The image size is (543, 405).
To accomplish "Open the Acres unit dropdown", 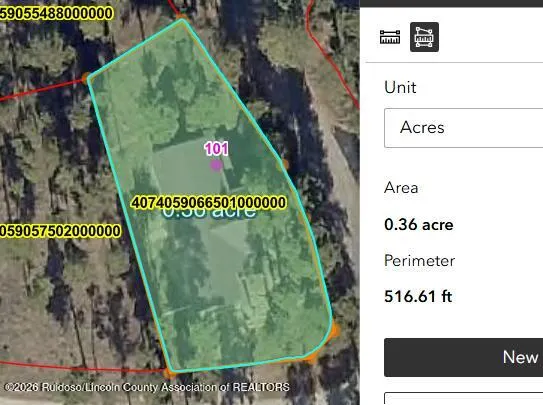I will (463, 128).
